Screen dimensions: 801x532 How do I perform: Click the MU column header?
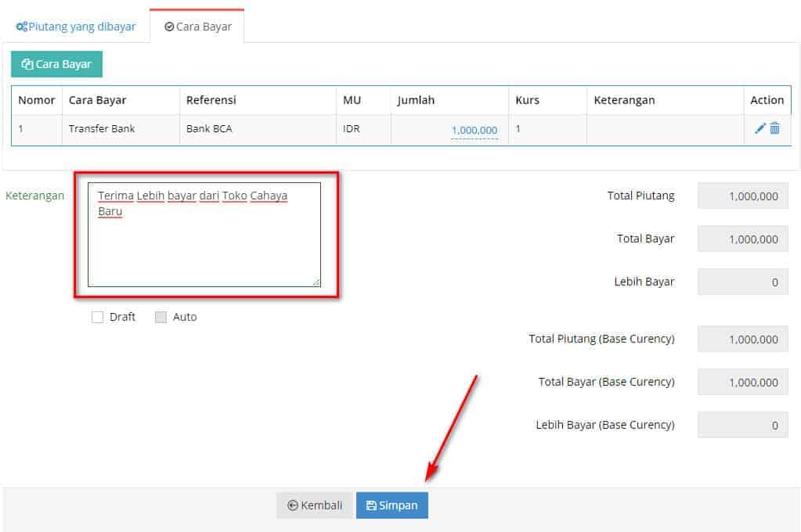(363, 100)
